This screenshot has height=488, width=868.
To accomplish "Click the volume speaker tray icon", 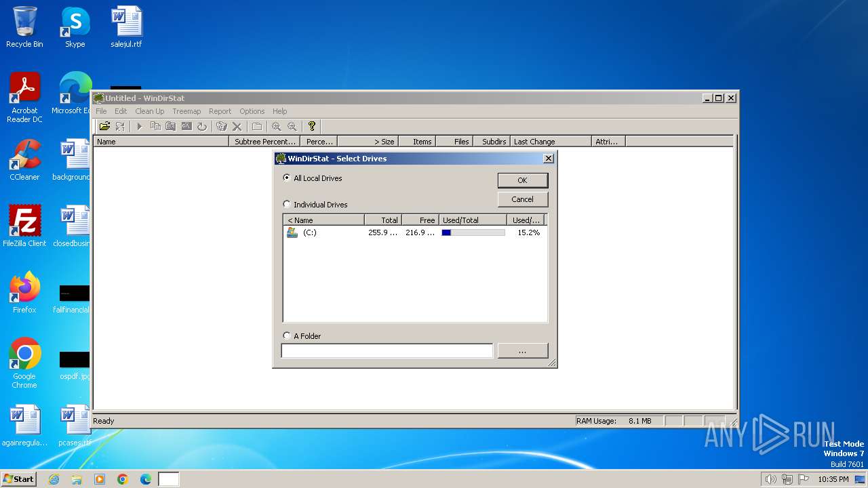I will (771, 479).
